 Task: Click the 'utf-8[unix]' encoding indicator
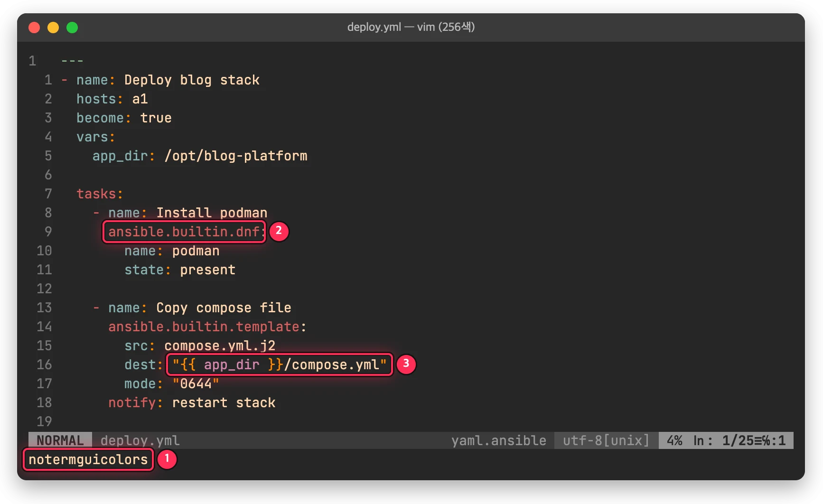[606, 440]
